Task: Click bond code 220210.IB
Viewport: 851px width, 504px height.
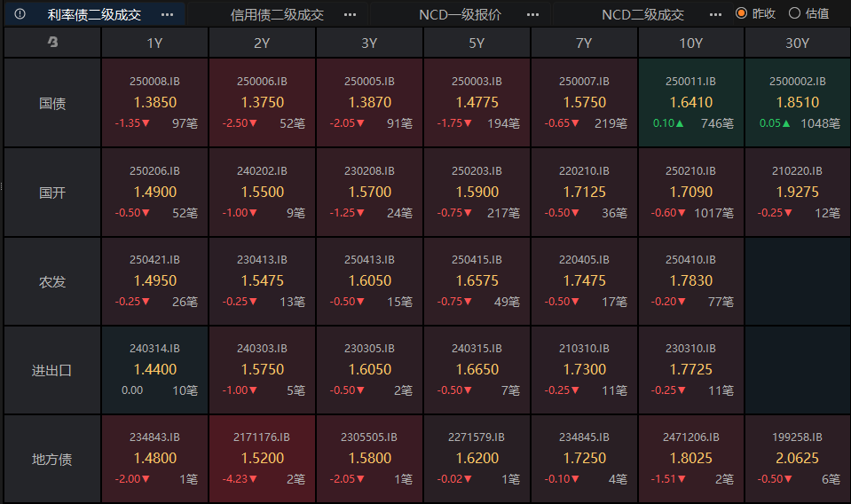Action: point(584,171)
